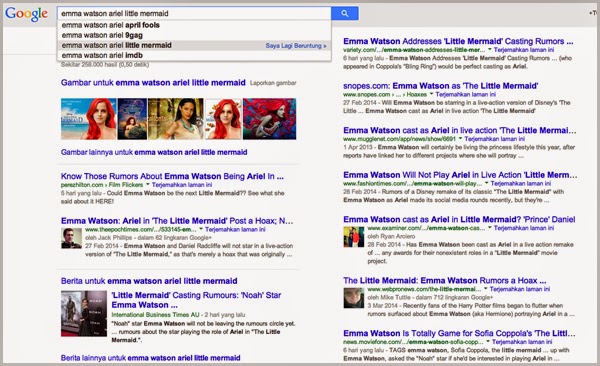The height and width of the screenshot is (366, 600).
Task: Expand dropdown arrow beside mugglenet.com URL
Action: 460,139
